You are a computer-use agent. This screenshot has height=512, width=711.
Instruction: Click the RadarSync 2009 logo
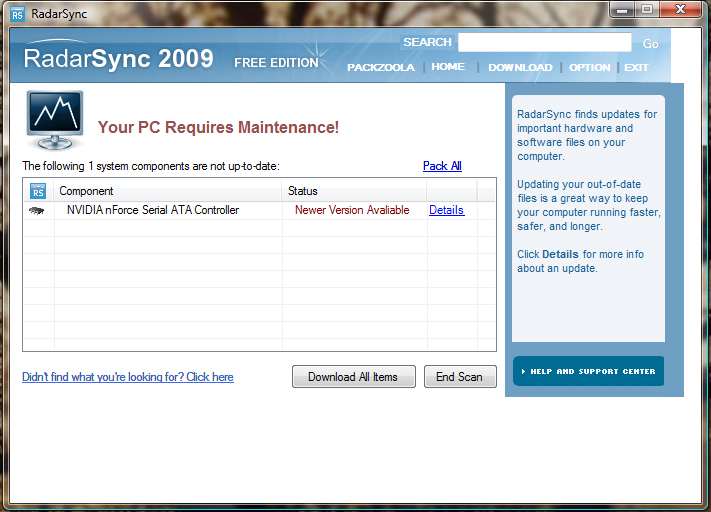tap(118, 59)
